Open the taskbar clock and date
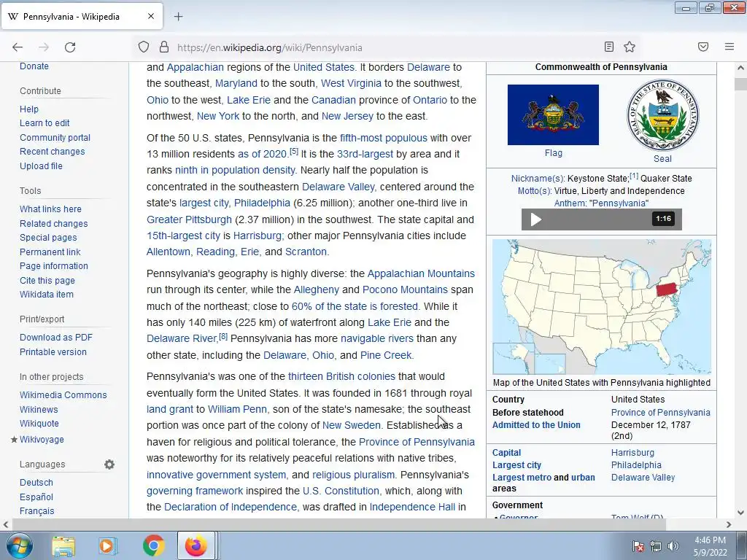 pos(710,546)
